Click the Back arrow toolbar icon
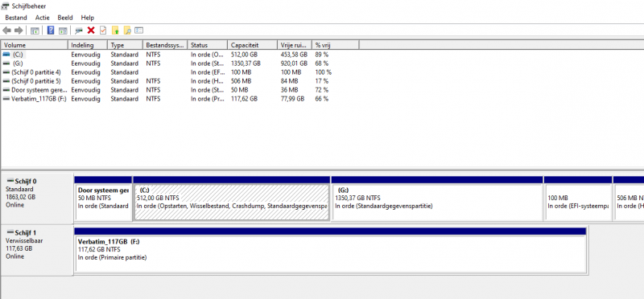 pos(6,31)
